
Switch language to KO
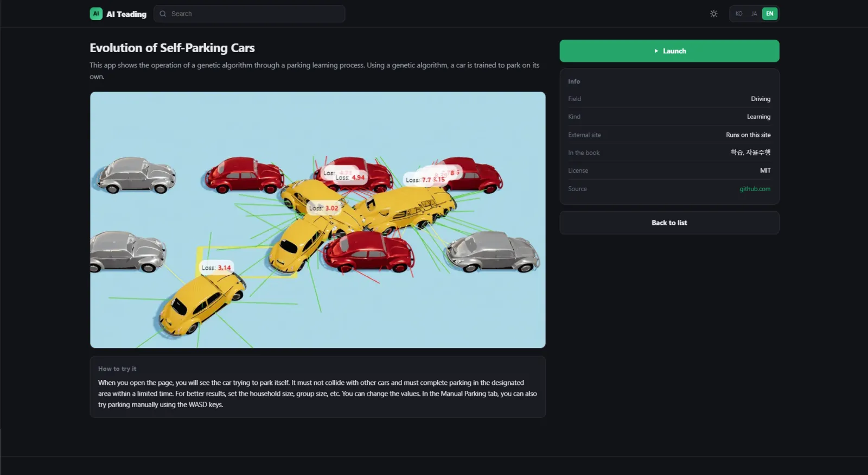739,14
